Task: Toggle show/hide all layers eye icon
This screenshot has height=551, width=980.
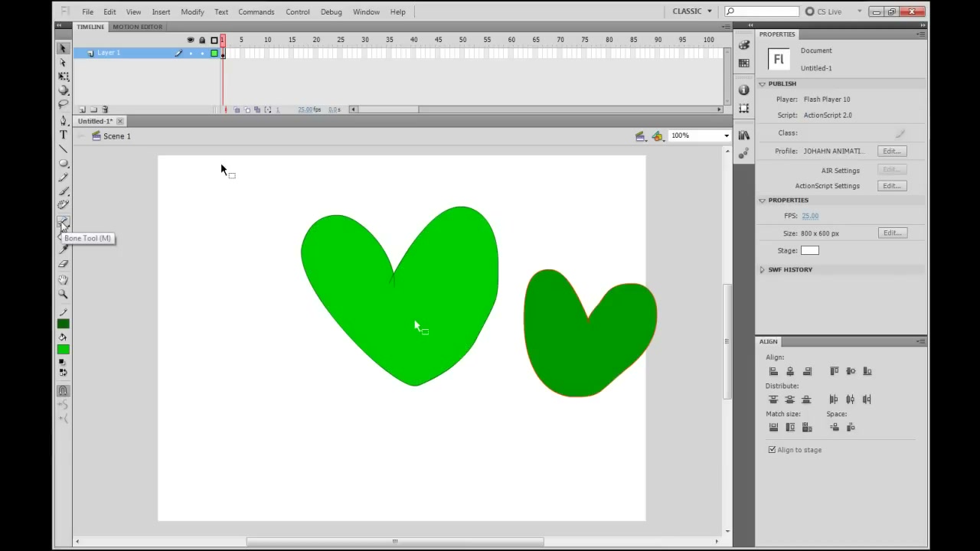Action: 191,40
